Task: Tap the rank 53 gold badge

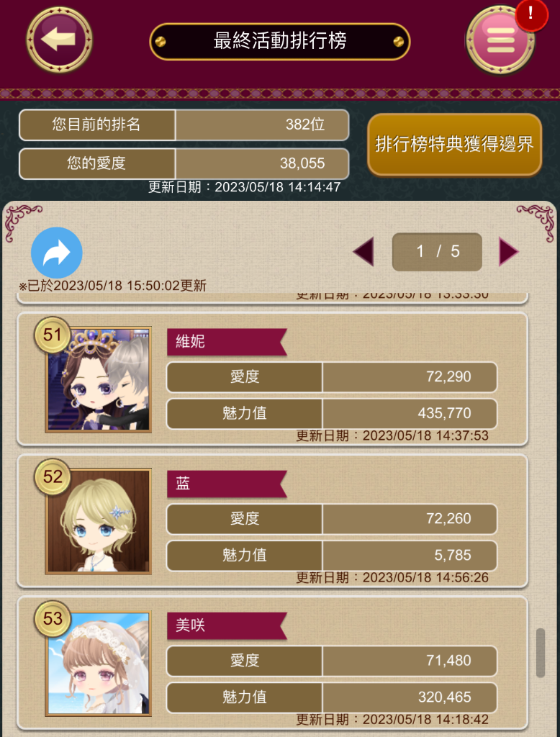Action: (x=53, y=618)
